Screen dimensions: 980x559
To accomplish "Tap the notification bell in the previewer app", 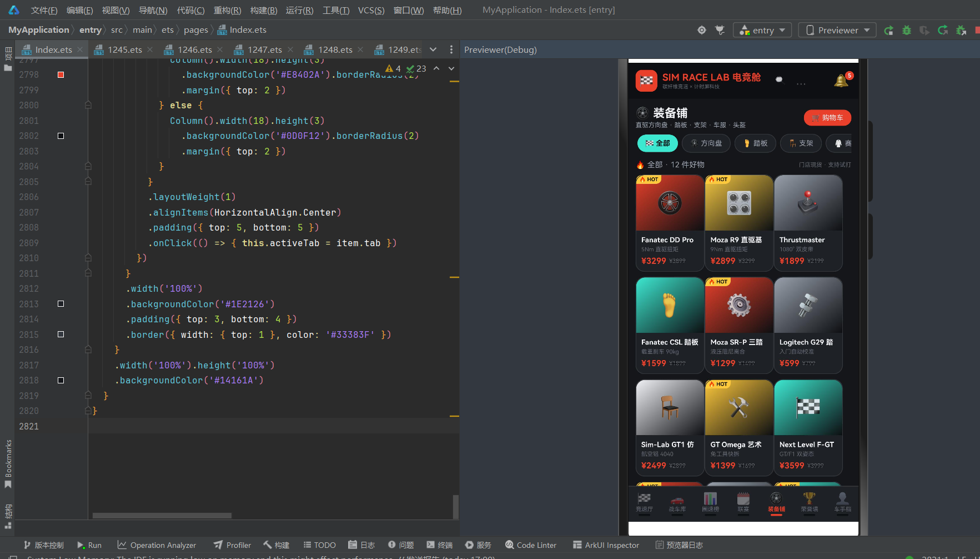I will [841, 81].
